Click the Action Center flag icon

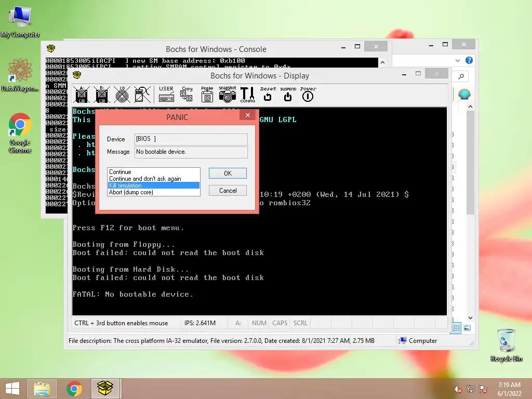coord(483,389)
